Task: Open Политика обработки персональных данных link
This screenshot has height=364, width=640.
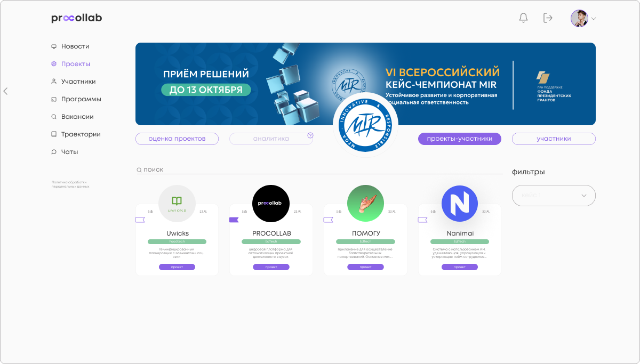Action: [x=69, y=184]
